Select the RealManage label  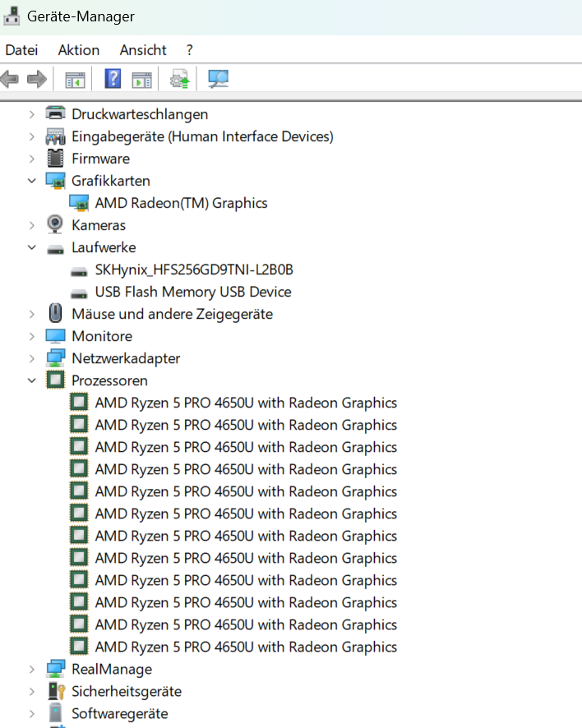(x=112, y=669)
